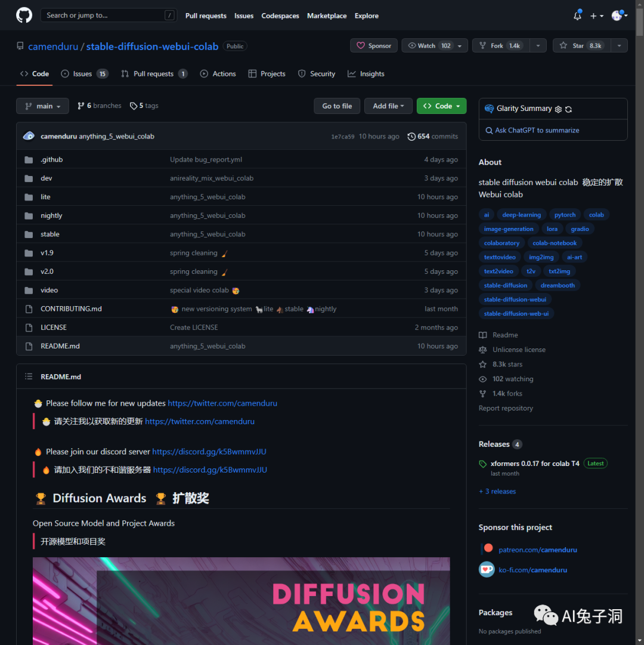Image resolution: width=644 pixels, height=645 pixels.
Task: Open the notifications bell
Action: tap(577, 16)
